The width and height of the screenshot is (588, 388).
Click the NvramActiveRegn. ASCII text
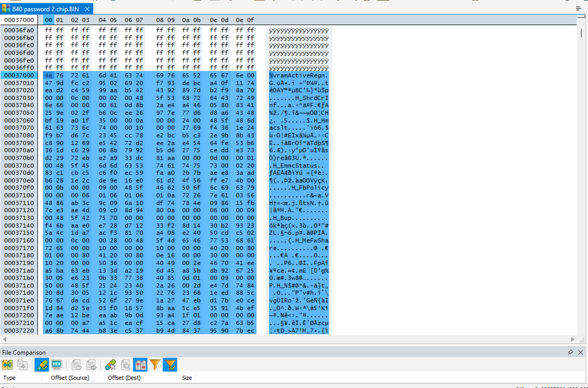click(299, 75)
